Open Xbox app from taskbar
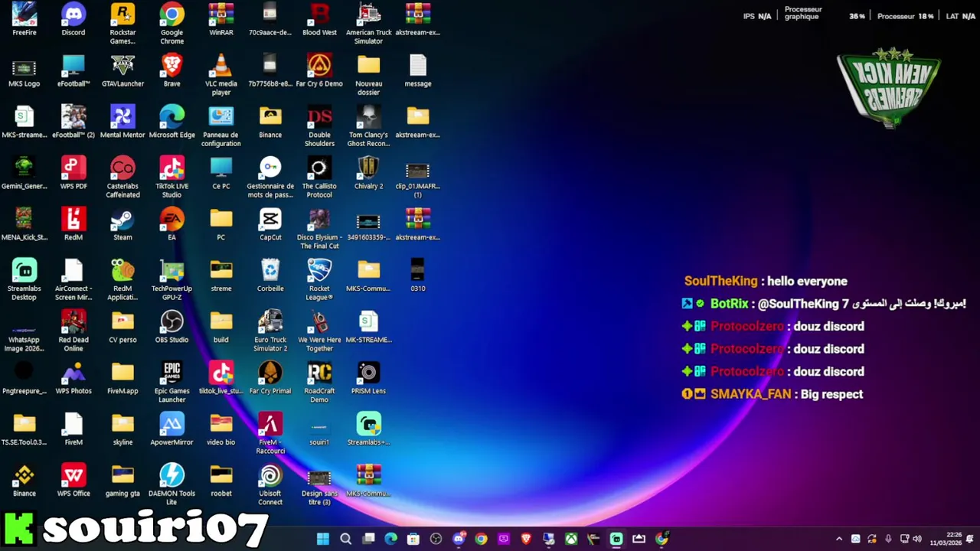This screenshot has width=980, height=551. tap(571, 539)
